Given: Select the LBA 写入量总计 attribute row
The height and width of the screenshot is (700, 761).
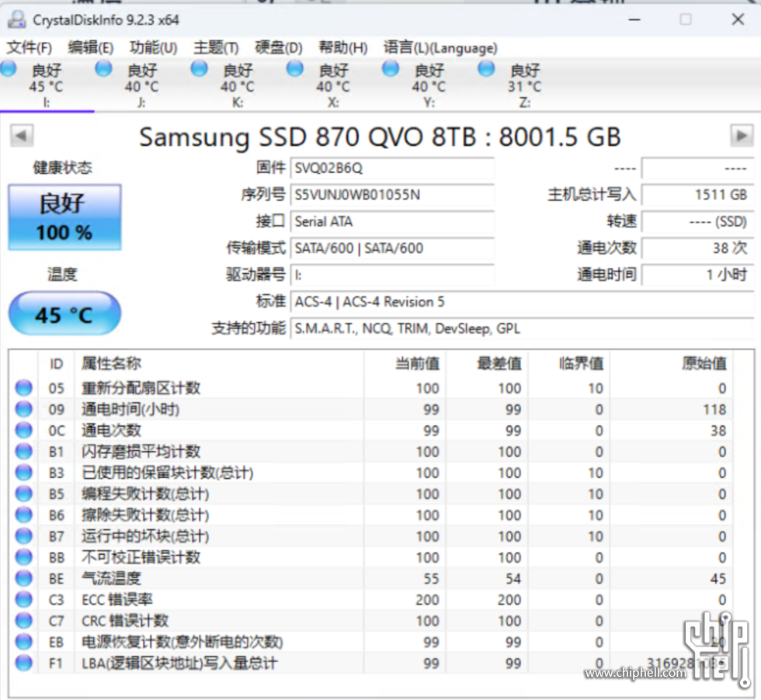Looking at the screenshot, I should [371, 663].
